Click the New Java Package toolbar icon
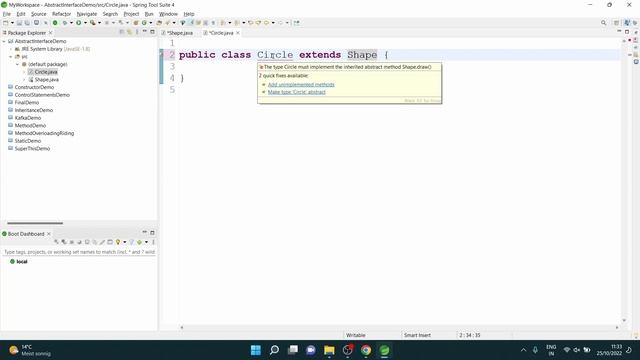640x360 pixels. [136, 23]
